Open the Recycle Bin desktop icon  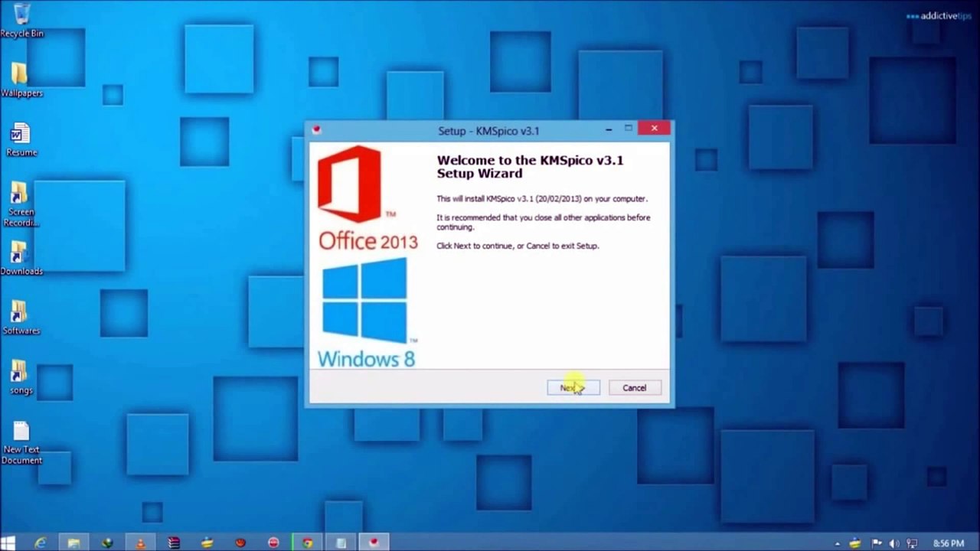click(21, 20)
